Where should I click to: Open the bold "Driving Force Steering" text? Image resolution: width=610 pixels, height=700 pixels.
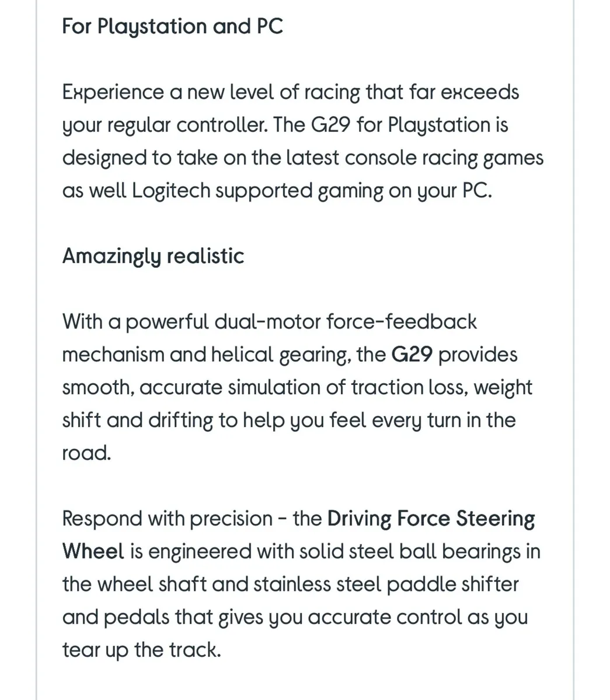click(x=431, y=519)
